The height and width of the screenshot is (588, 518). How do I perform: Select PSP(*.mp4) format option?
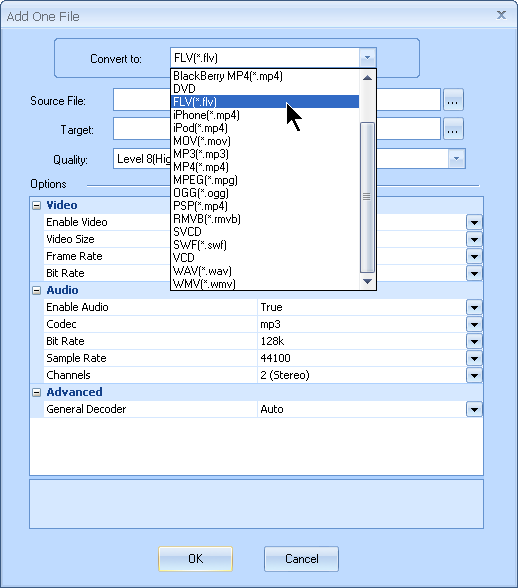tap(265, 206)
